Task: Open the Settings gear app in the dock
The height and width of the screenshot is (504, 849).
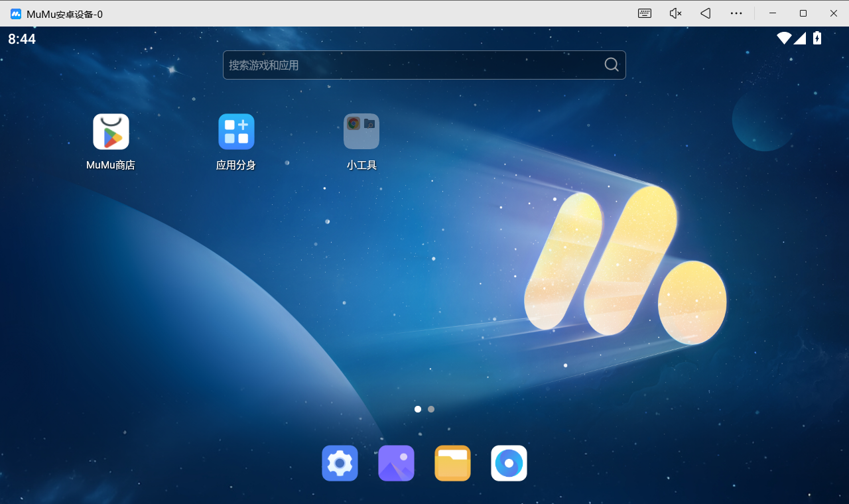Action: [340, 463]
